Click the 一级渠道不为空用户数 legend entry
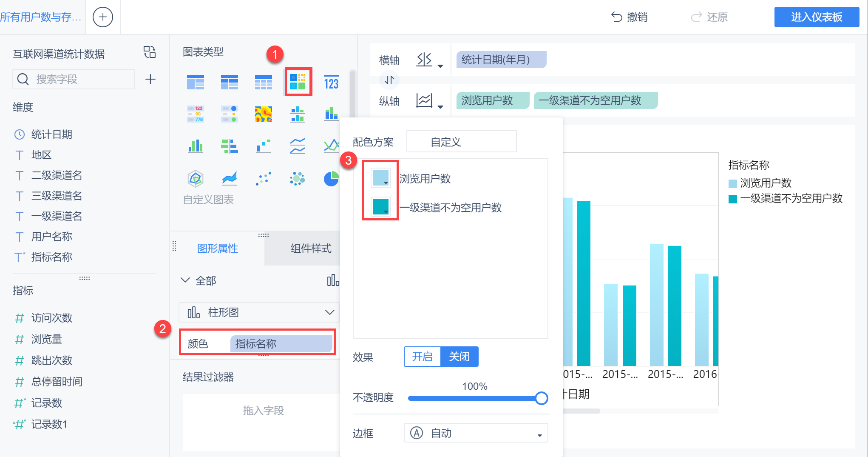 point(786,198)
